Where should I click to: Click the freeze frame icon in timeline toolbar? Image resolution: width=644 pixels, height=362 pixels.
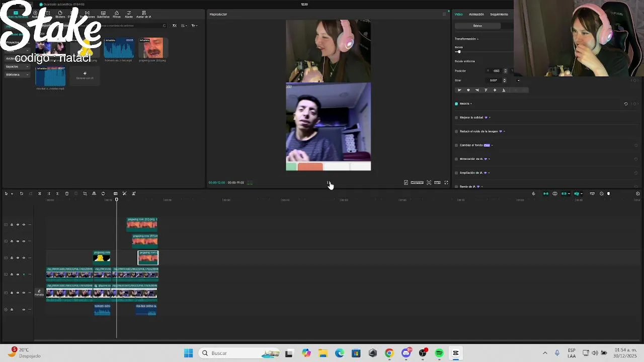pyautogui.click(x=115, y=194)
